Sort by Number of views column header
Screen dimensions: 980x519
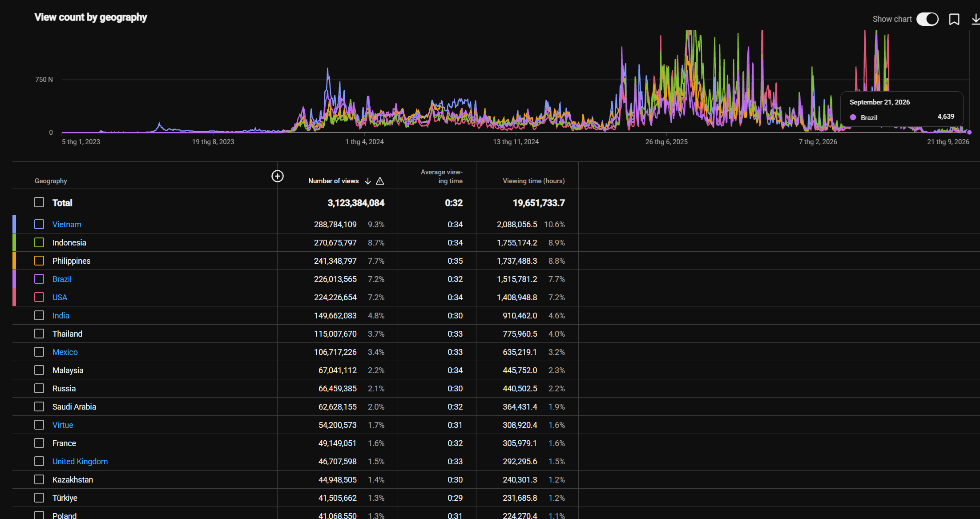click(333, 181)
